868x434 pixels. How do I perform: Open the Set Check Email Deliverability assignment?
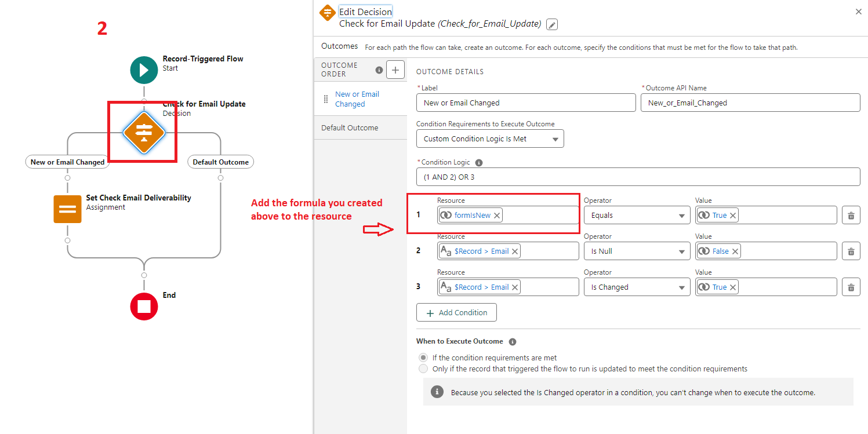click(68, 209)
